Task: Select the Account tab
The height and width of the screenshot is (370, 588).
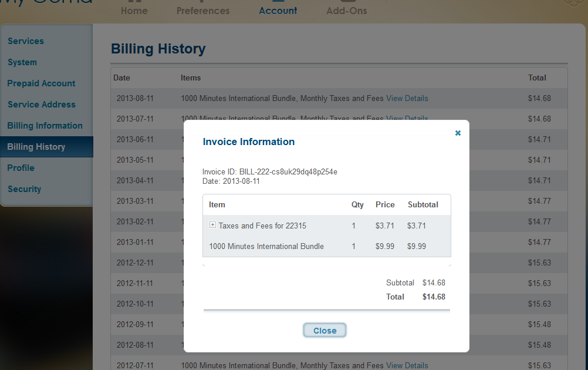Action: coord(278,11)
